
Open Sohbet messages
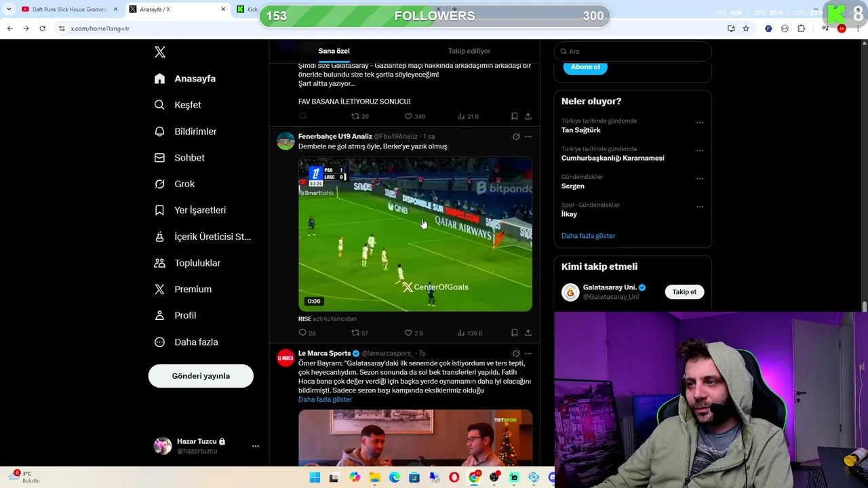179,158
